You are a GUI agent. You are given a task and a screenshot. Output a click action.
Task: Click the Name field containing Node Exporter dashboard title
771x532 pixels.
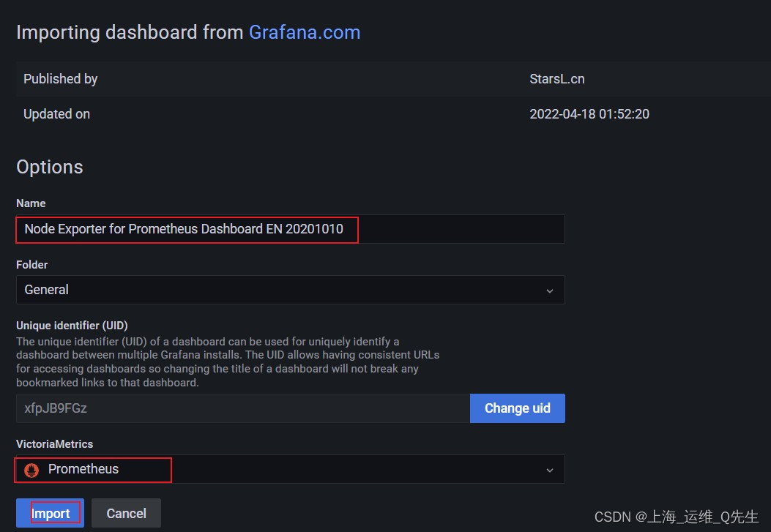pos(290,229)
